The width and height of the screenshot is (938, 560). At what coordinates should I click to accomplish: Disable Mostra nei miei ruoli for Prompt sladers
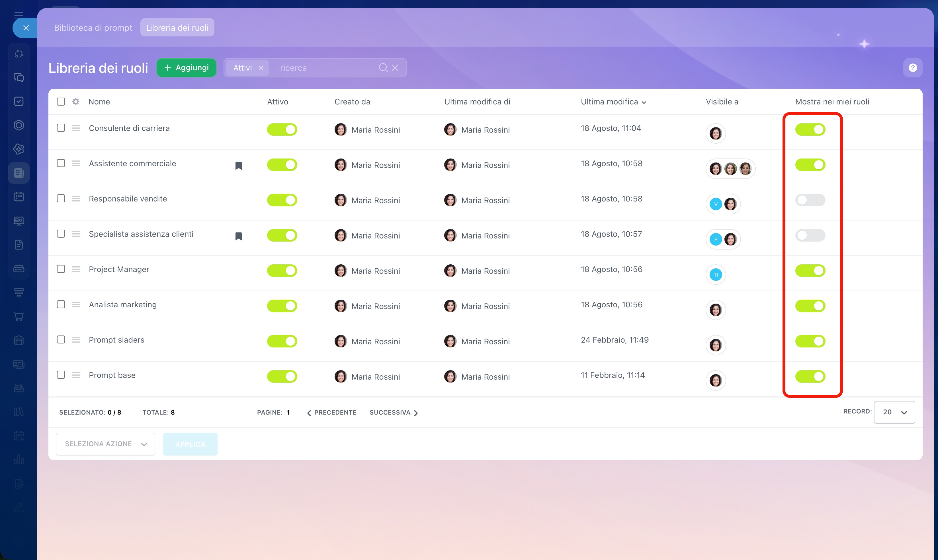click(810, 341)
